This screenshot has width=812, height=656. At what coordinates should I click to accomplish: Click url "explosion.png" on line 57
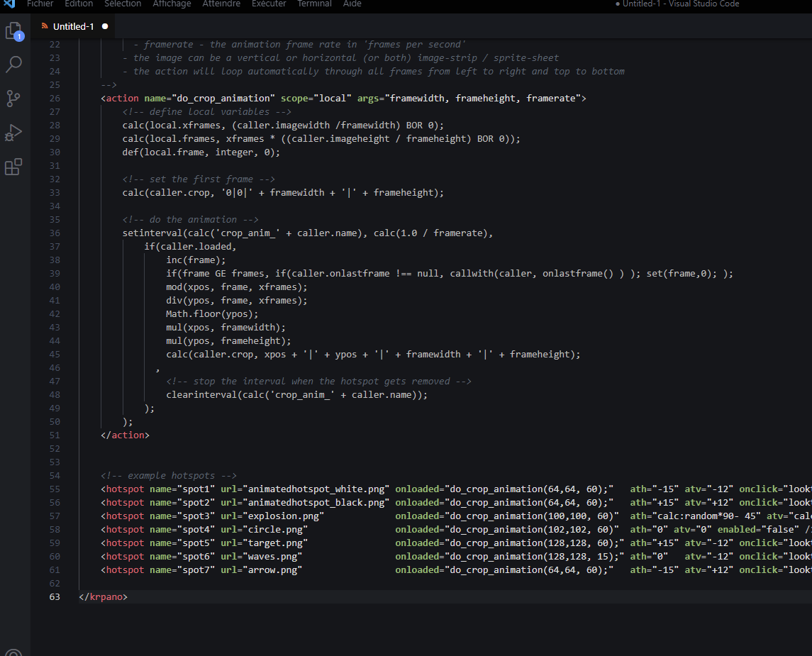tap(283, 516)
